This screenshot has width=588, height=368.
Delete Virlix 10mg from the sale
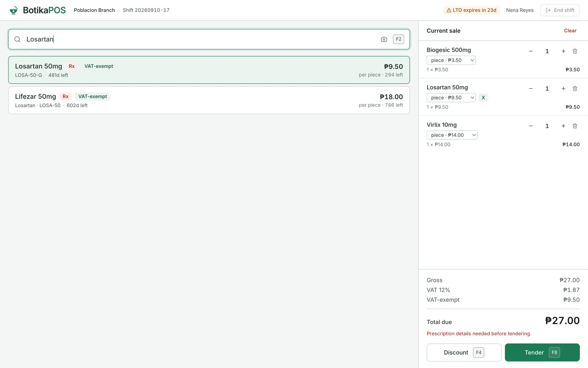[x=575, y=126]
